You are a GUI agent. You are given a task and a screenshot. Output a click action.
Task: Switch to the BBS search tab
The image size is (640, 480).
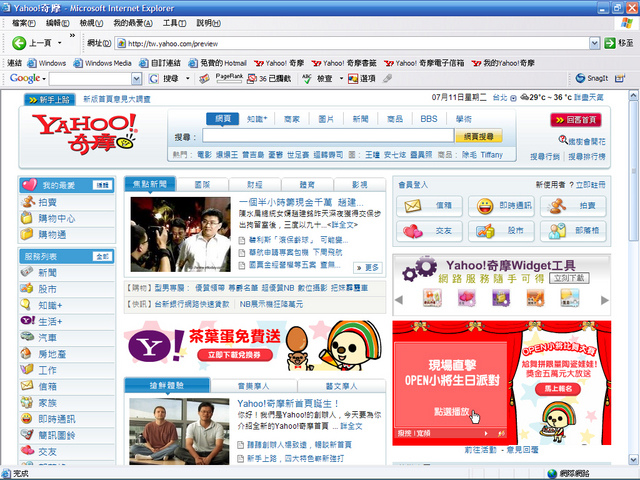click(x=429, y=119)
